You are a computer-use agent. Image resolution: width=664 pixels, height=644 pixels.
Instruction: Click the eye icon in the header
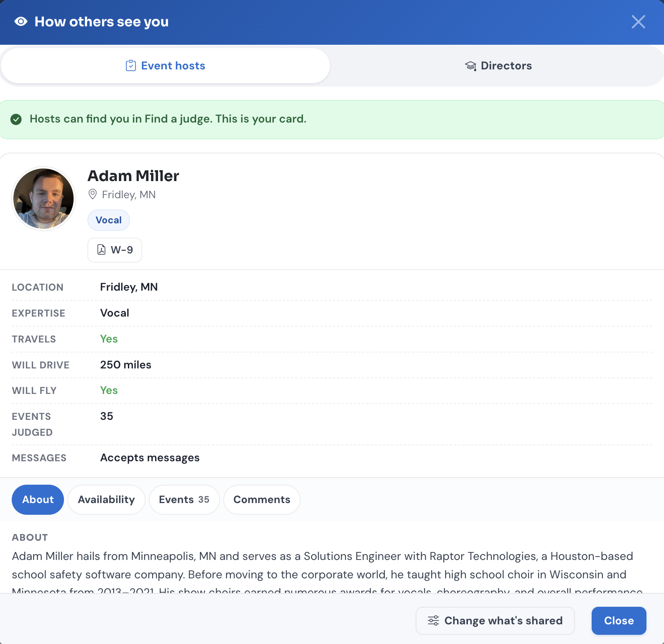coord(21,21)
